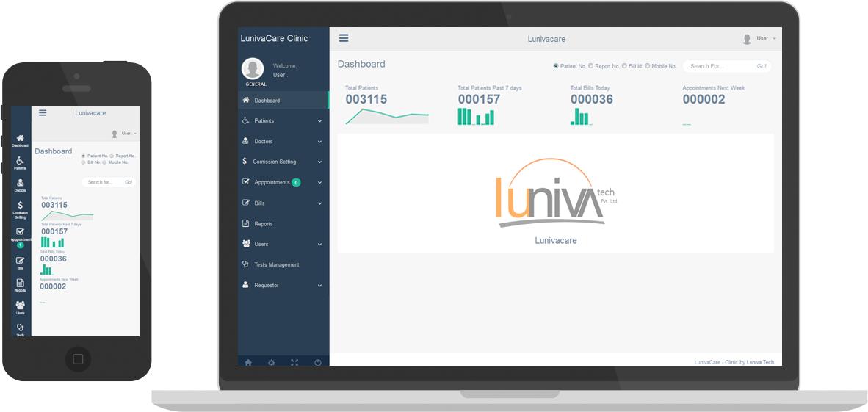Open the User dropdown in laptop top bar
Viewport: 868px width, 412px height.
click(x=766, y=39)
